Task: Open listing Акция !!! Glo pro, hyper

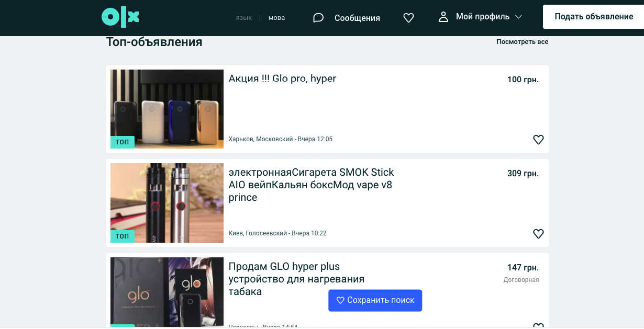Action: click(282, 78)
